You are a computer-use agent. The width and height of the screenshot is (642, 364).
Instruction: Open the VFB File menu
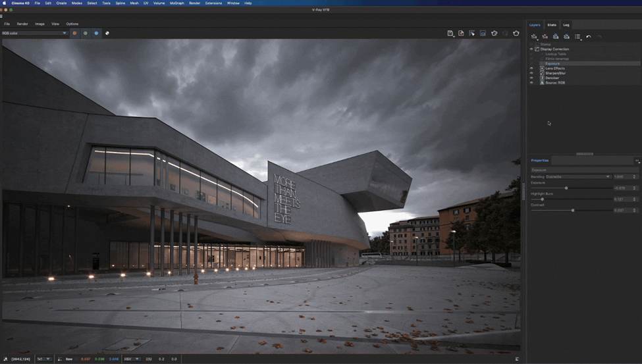pos(7,24)
